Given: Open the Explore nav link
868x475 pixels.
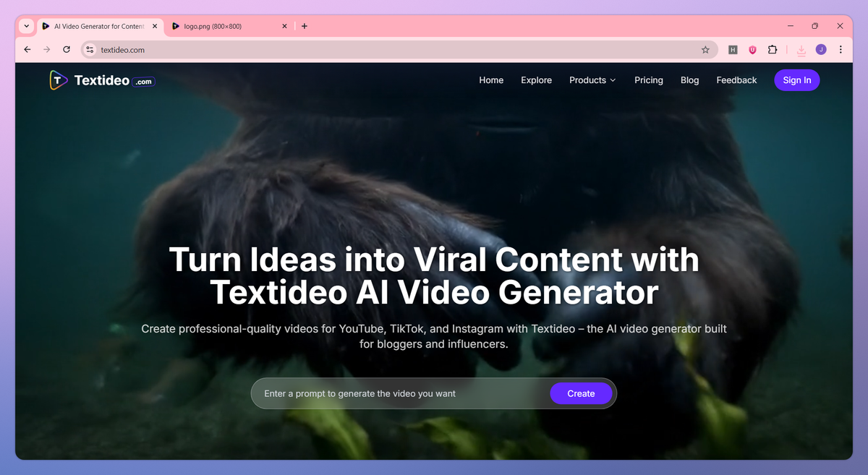Looking at the screenshot, I should tap(536, 80).
